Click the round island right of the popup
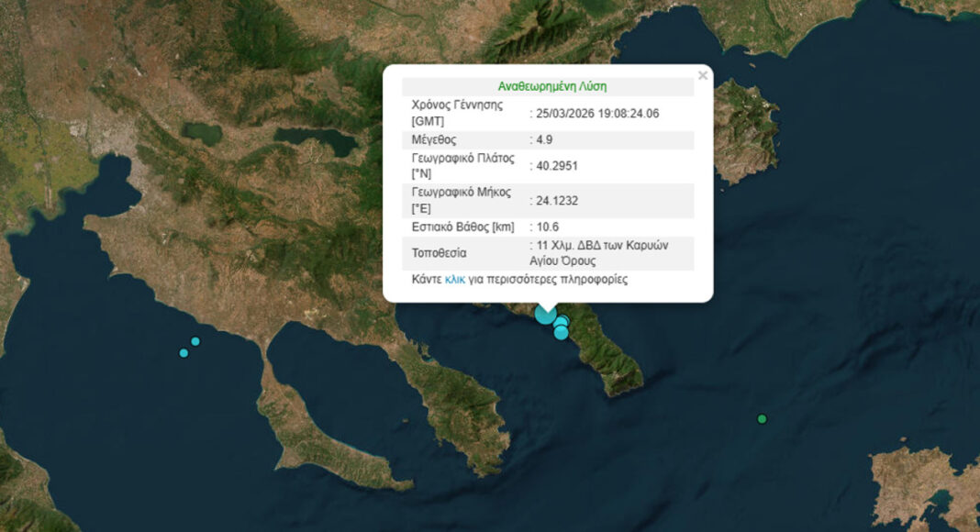This screenshot has width=980, height=532. 745,128
